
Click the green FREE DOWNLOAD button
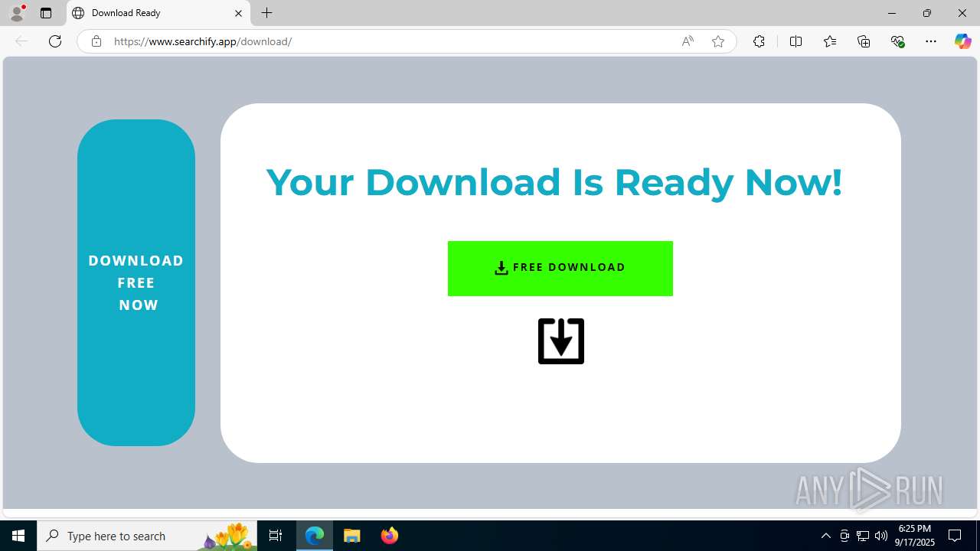click(x=560, y=269)
